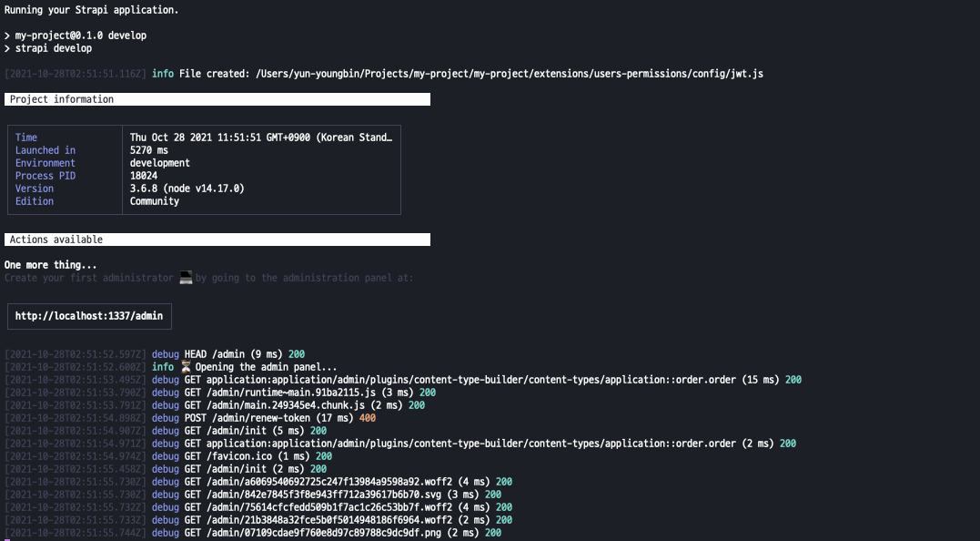Click the timestamp 2021-10-28T02:51:51.116Z

tap(75, 74)
